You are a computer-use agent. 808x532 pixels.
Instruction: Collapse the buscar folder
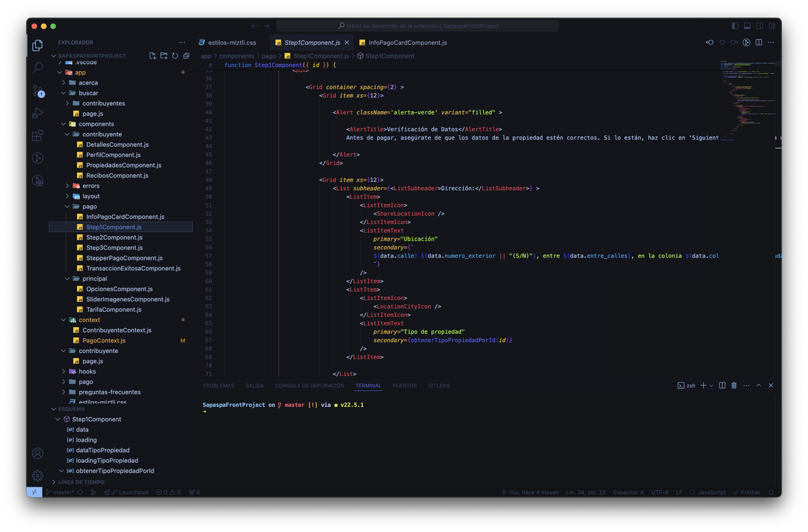[x=64, y=93]
